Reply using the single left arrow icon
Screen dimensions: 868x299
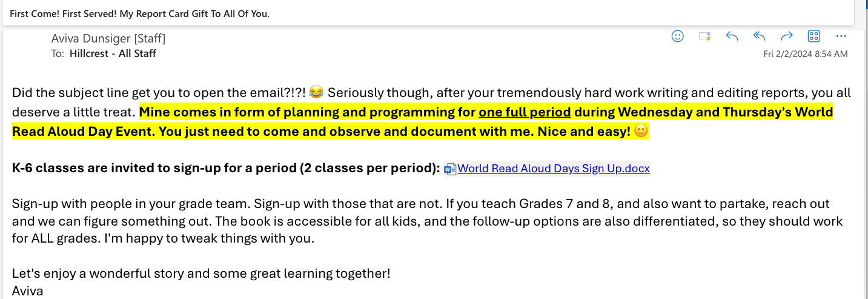pos(732,36)
